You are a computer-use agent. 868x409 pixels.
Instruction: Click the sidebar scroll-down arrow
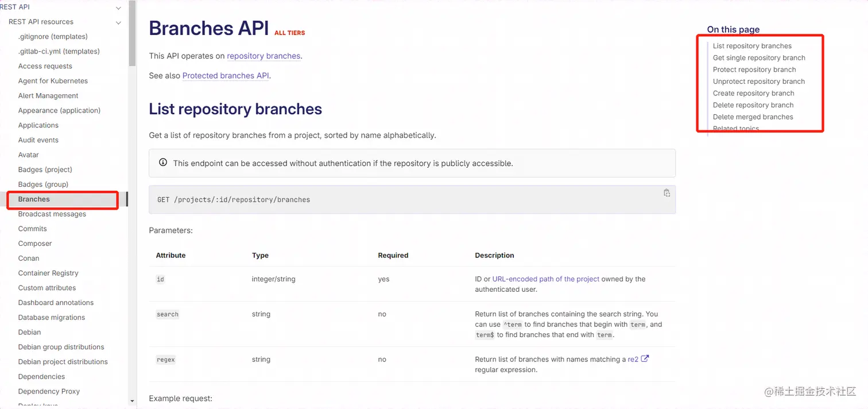(x=132, y=401)
